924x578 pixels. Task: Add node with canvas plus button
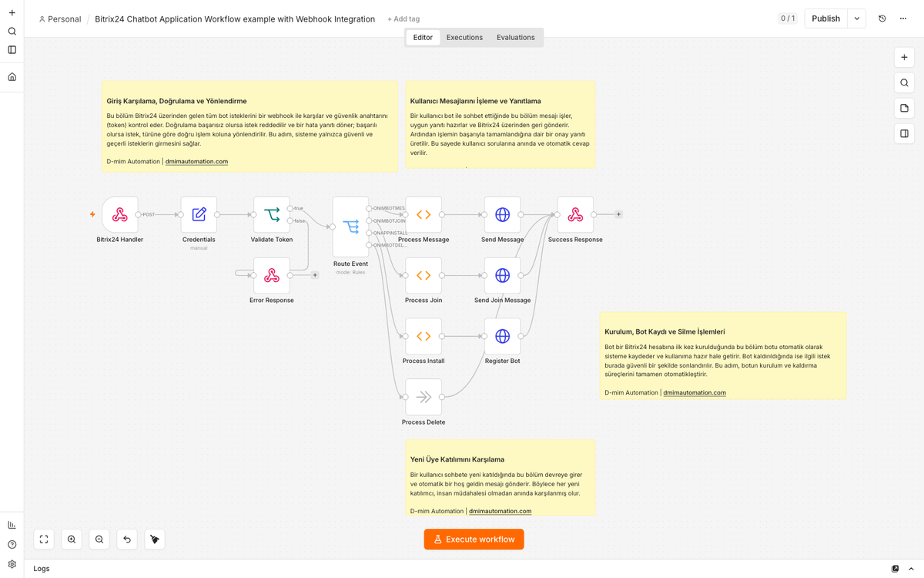[x=904, y=58]
